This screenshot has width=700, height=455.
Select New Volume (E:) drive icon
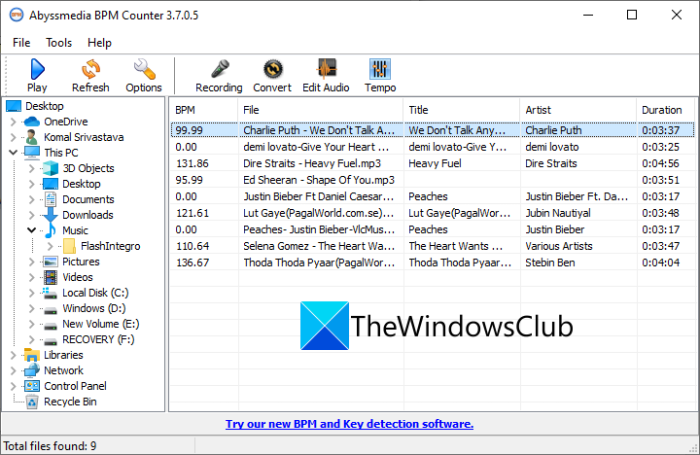click(50, 325)
